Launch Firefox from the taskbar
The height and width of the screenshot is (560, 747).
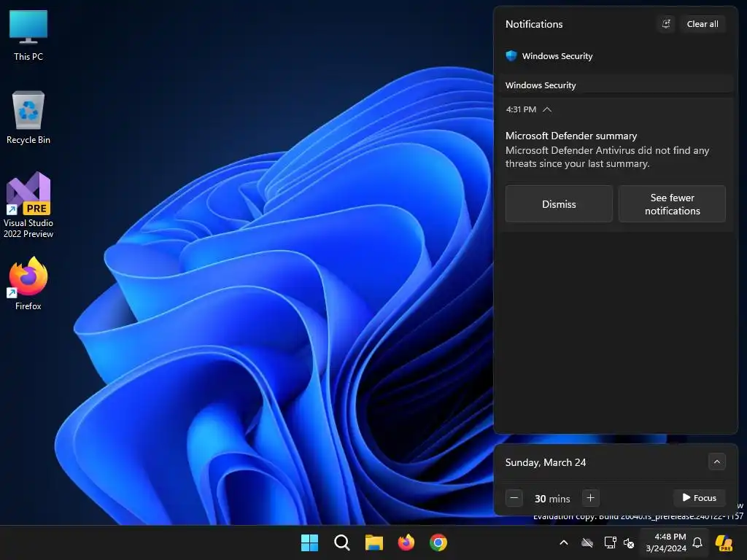click(x=406, y=542)
